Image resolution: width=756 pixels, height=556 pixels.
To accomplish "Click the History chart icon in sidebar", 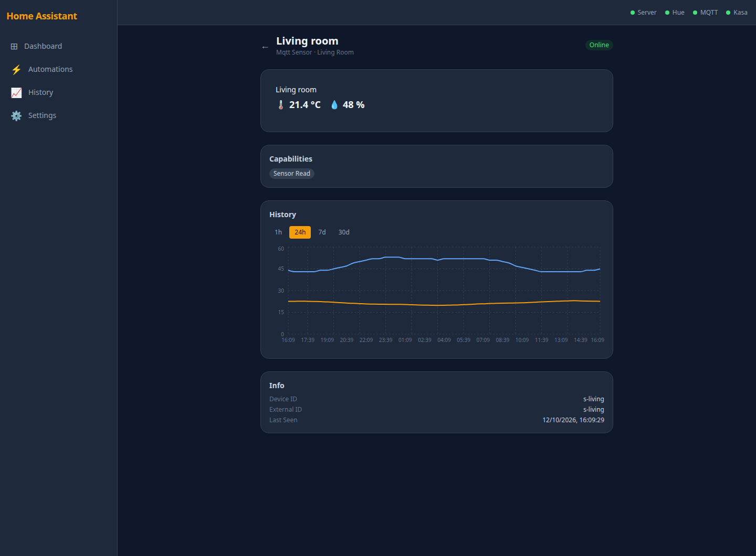I will click(x=16, y=92).
